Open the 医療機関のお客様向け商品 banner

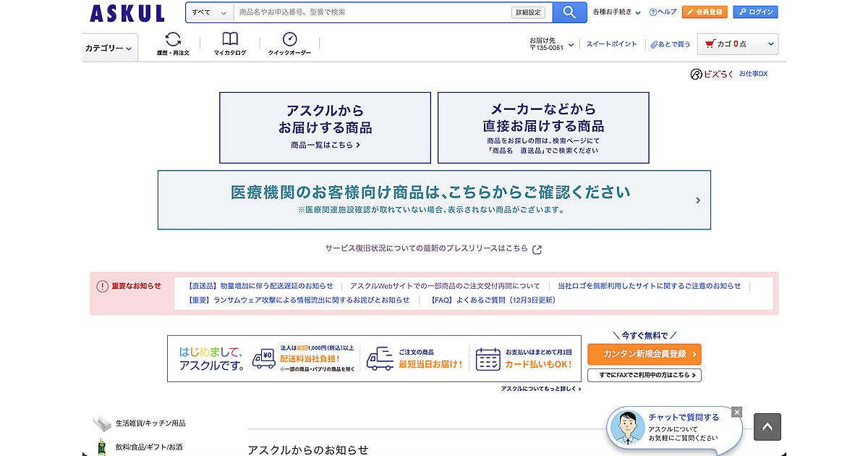pos(434,200)
